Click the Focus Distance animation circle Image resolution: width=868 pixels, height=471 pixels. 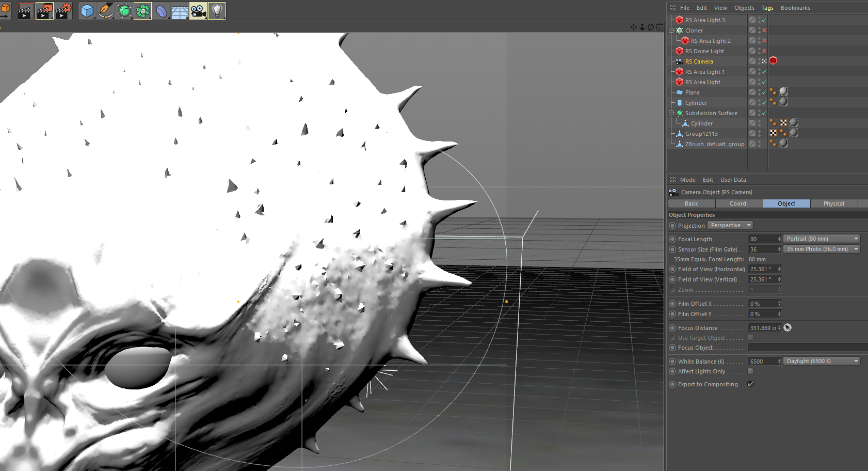[672, 328]
